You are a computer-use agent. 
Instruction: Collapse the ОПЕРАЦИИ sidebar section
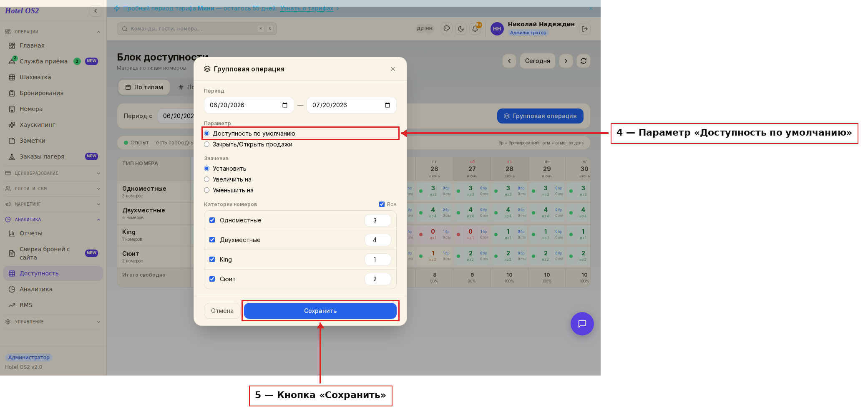[53, 32]
